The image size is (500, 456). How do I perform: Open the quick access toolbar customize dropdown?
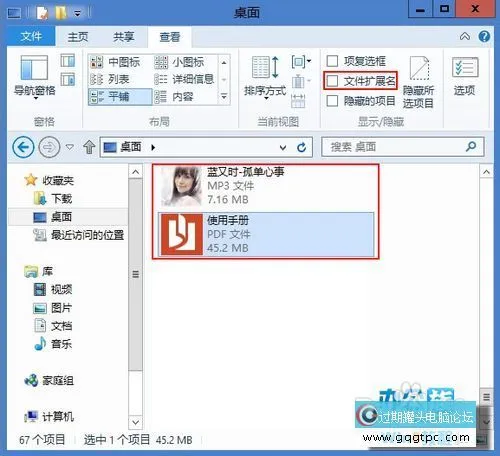coord(77,13)
